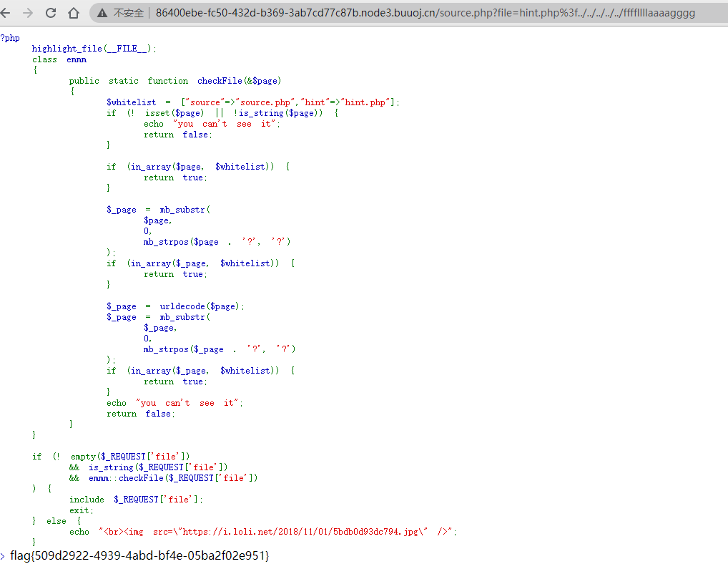Click the include $_REQUEST['file']; line

coord(136,500)
